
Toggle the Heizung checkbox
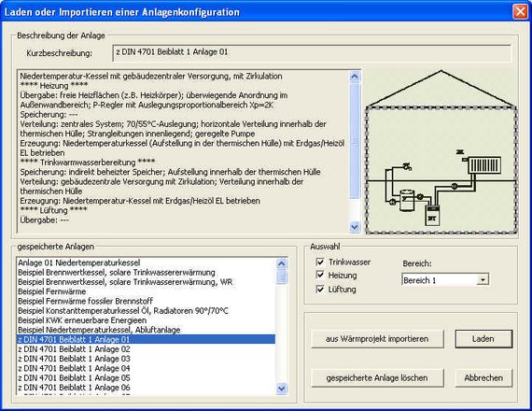(319, 275)
